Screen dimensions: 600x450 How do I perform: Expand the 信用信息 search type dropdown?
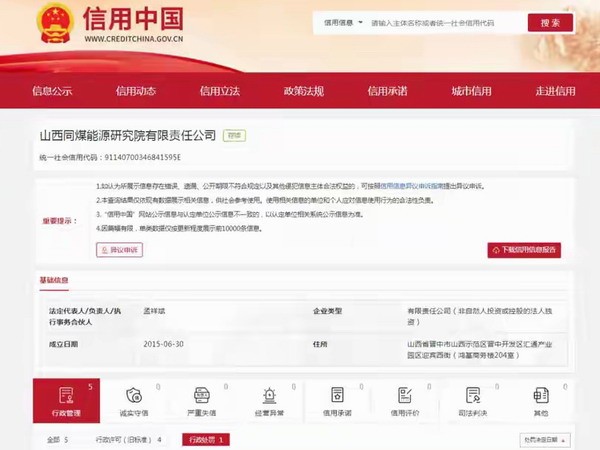point(343,23)
